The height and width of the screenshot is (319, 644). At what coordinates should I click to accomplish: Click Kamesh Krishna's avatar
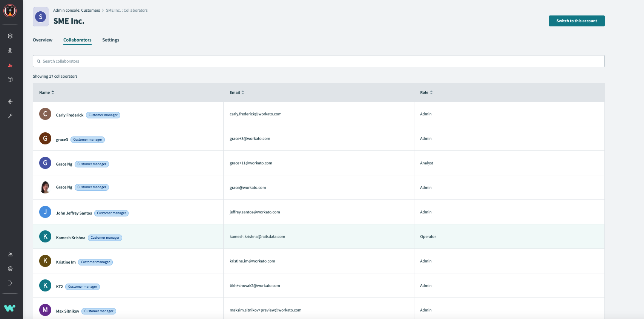tap(45, 236)
